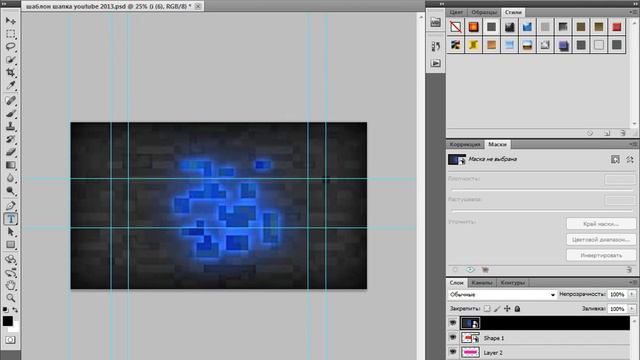Open the foreground color picker
Viewport: 640px width, 360px height.
pos(7,321)
